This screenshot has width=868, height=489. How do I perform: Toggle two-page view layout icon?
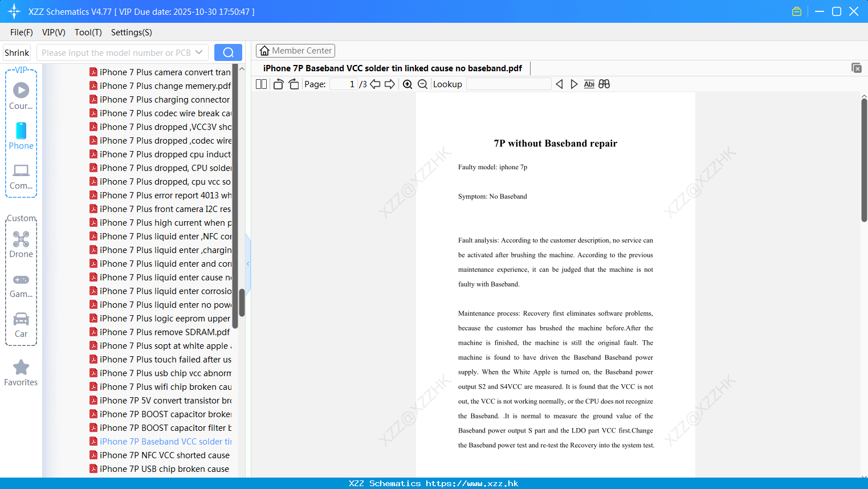pos(261,84)
